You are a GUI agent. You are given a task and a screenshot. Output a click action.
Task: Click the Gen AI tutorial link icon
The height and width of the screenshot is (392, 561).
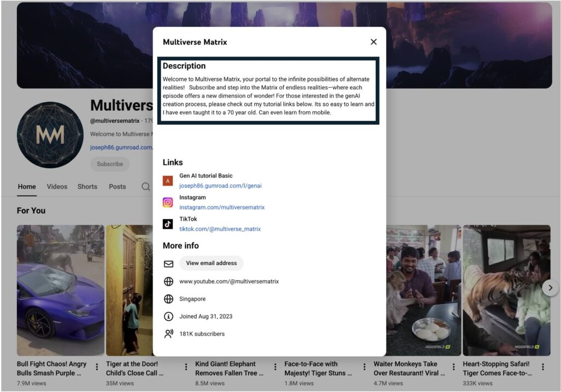168,181
